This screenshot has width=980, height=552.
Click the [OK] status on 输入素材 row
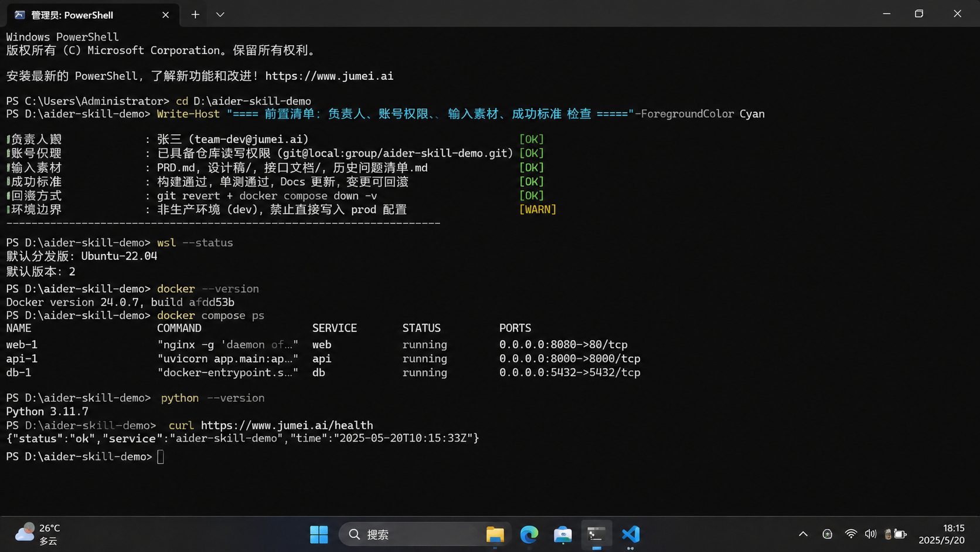[532, 168]
